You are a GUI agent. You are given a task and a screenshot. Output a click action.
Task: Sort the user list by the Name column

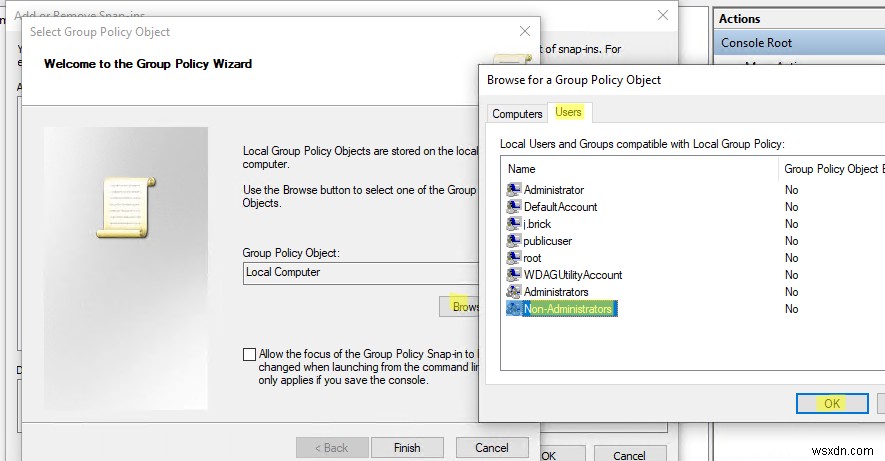(x=639, y=169)
